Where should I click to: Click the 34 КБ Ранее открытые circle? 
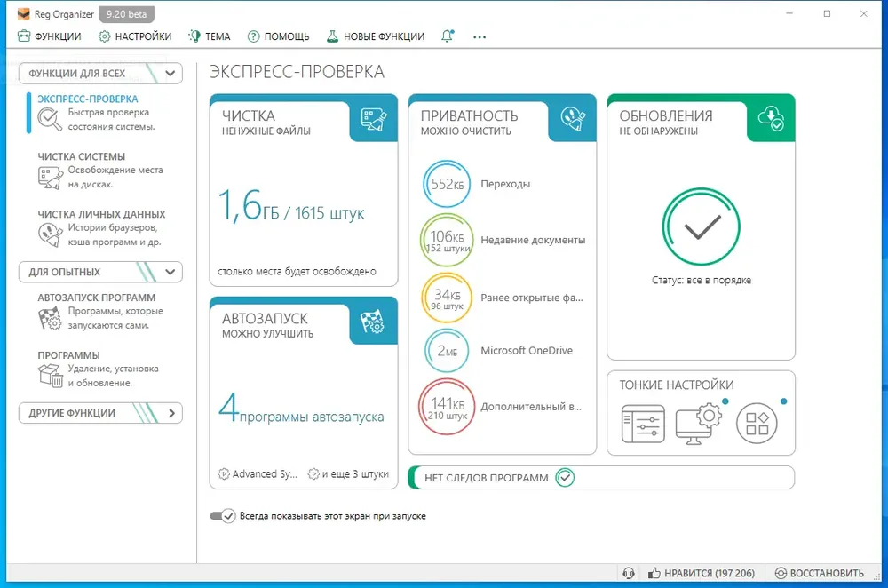447,298
